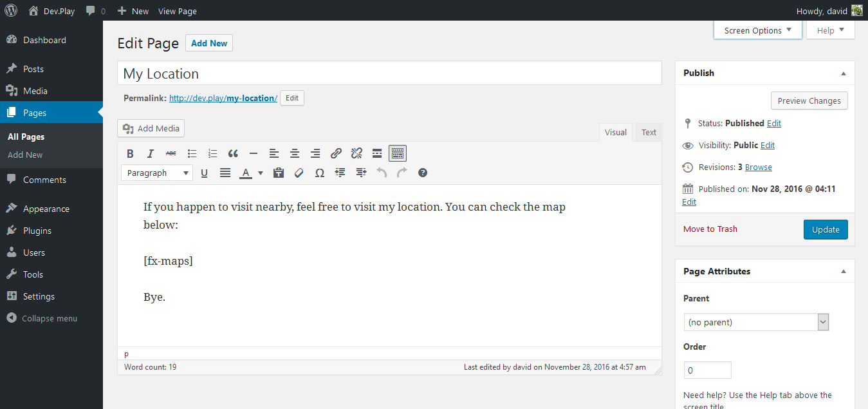The width and height of the screenshot is (868, 409).
Task: Insert Read More tag
Action: coord(377,153)
